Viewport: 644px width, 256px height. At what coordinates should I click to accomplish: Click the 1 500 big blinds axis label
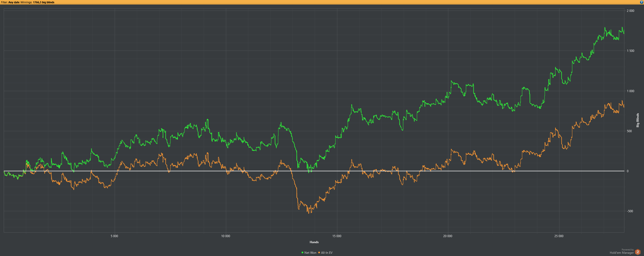(630, 51)
